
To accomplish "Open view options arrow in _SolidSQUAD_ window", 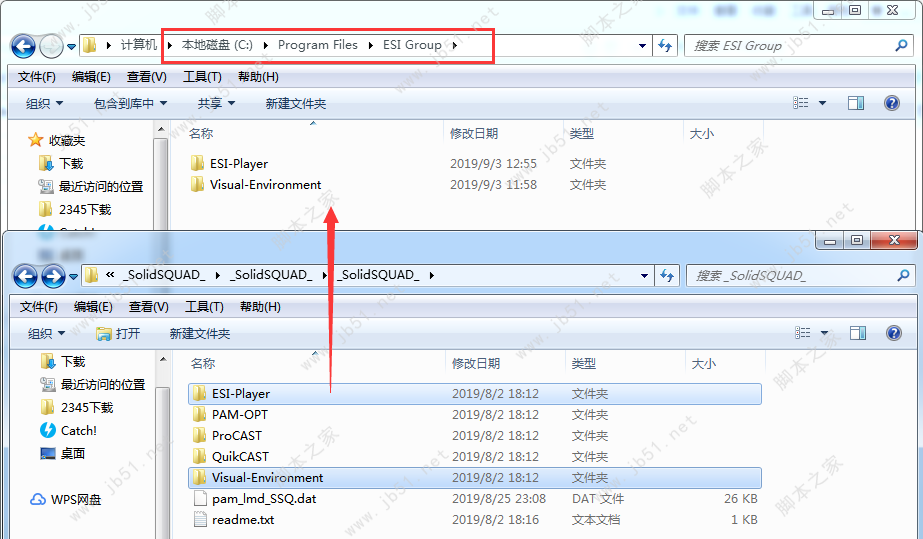I will coord(824,333).
